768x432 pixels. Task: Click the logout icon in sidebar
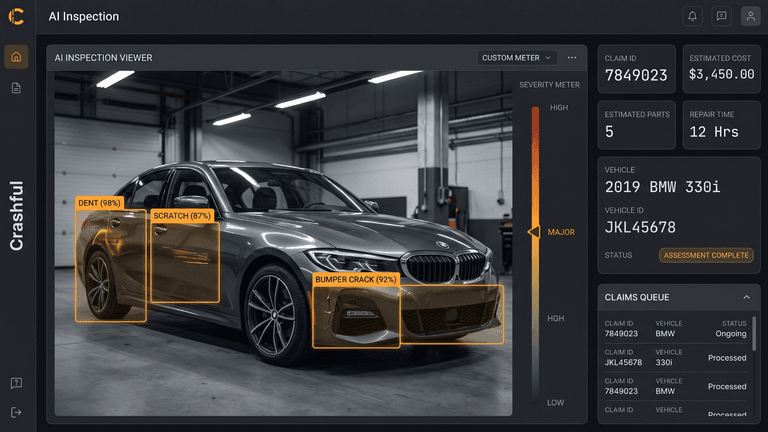16,412
